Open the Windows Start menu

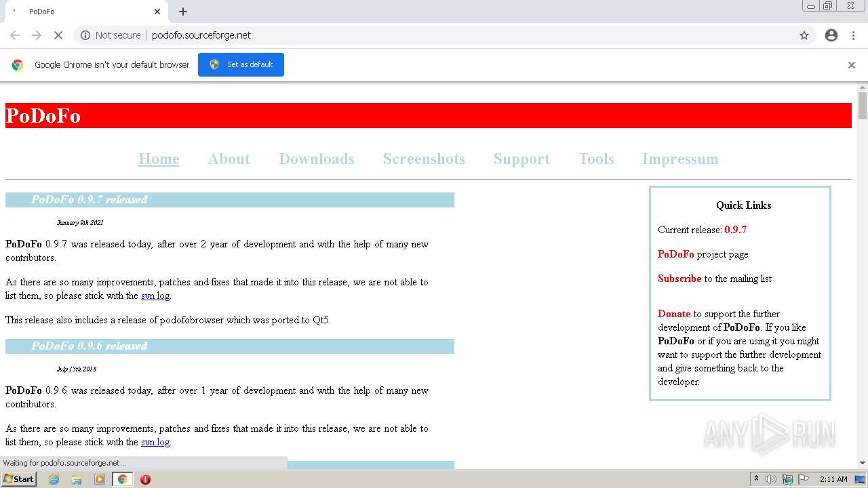pos(19,479)
